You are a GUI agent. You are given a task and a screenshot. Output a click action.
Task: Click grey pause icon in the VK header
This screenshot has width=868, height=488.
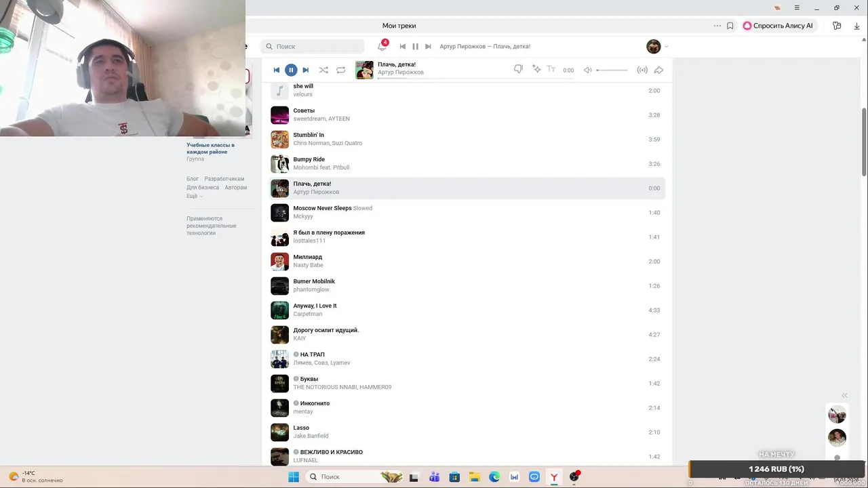416,46
